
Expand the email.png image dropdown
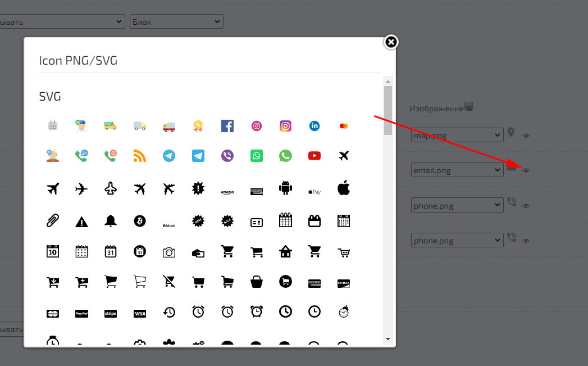(457, 170)
